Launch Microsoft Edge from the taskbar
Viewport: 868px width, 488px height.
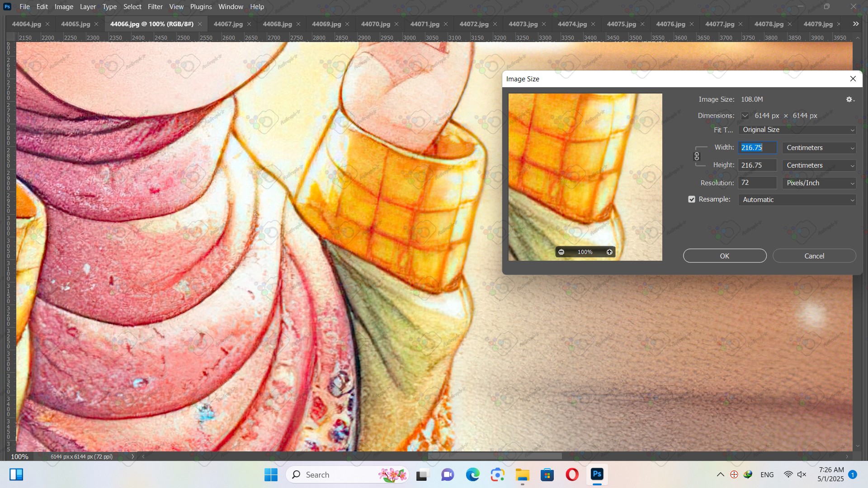[x=472, y=474]
